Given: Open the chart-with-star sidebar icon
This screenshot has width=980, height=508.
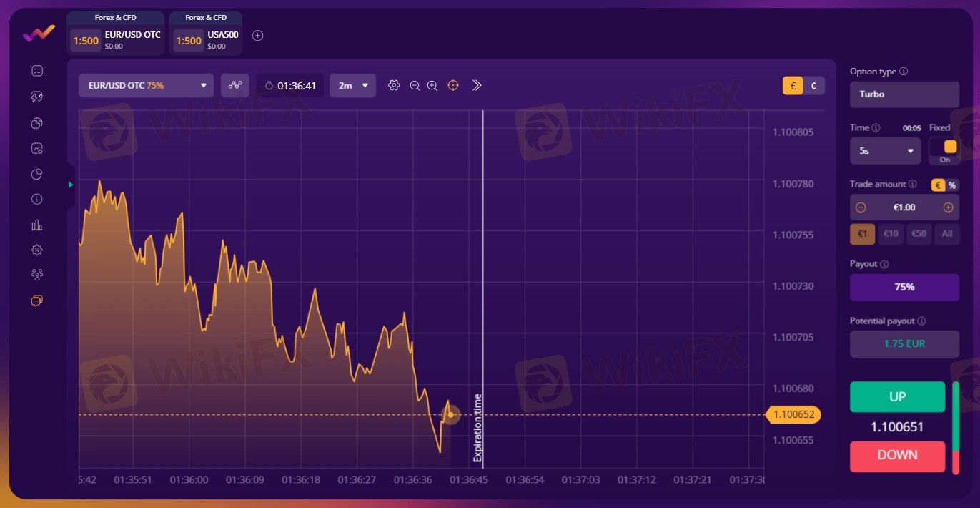Looking at the screenshot, I should click(x=37, y=148).
